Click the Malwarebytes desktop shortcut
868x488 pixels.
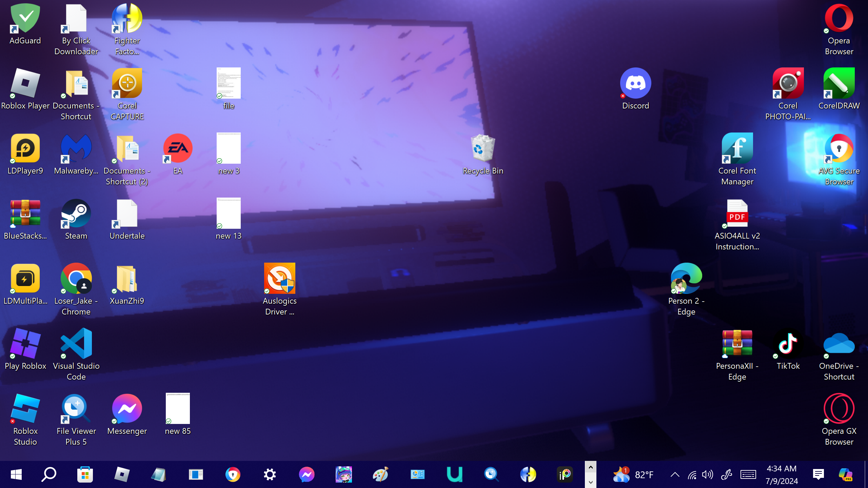click(76, 149)
